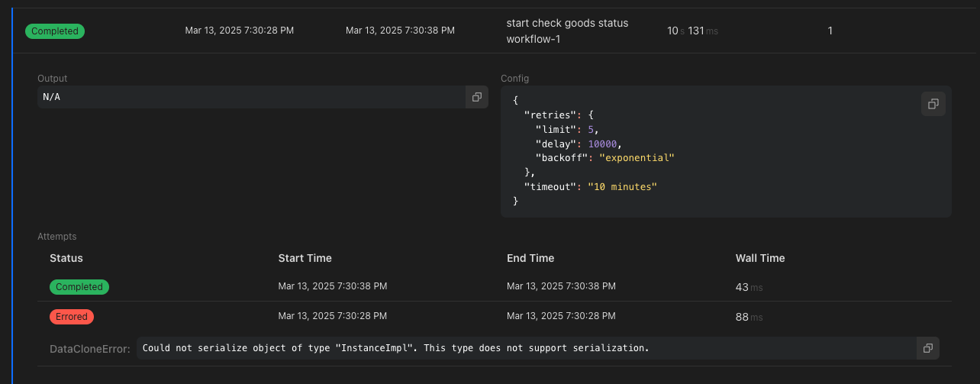Click the Completed attempt status badge

click(x=79, y=287)
